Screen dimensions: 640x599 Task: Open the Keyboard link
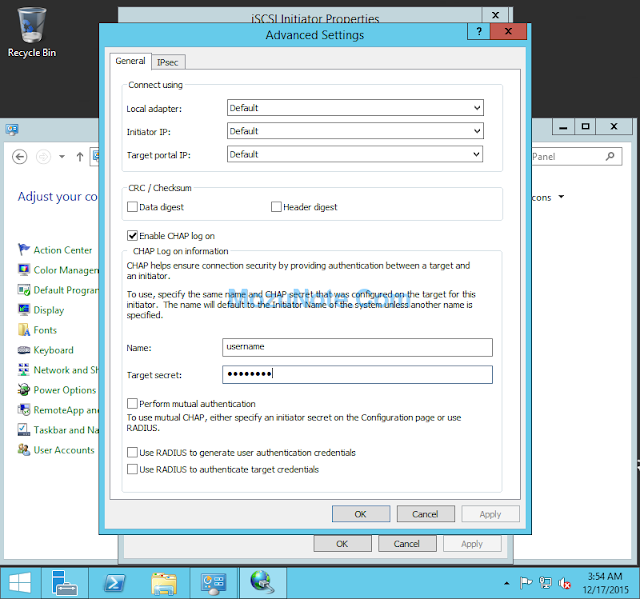tap(53, 350)
